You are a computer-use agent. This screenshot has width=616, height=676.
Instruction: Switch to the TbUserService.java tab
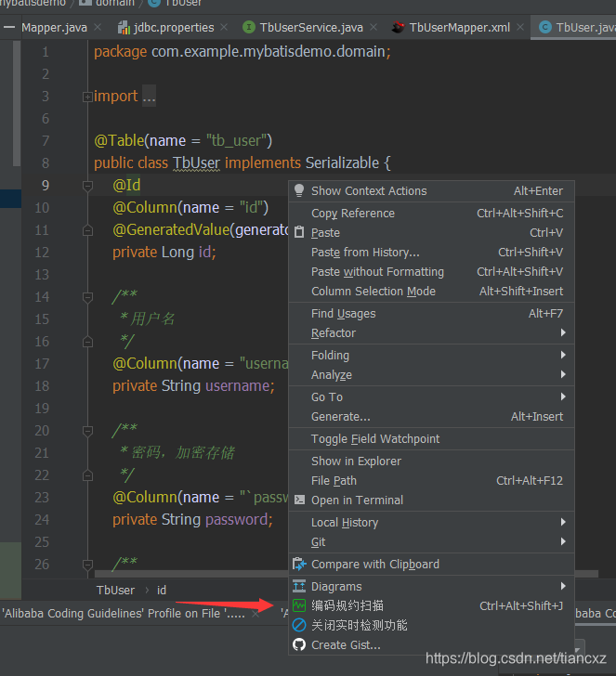click(x=311, y=28)
